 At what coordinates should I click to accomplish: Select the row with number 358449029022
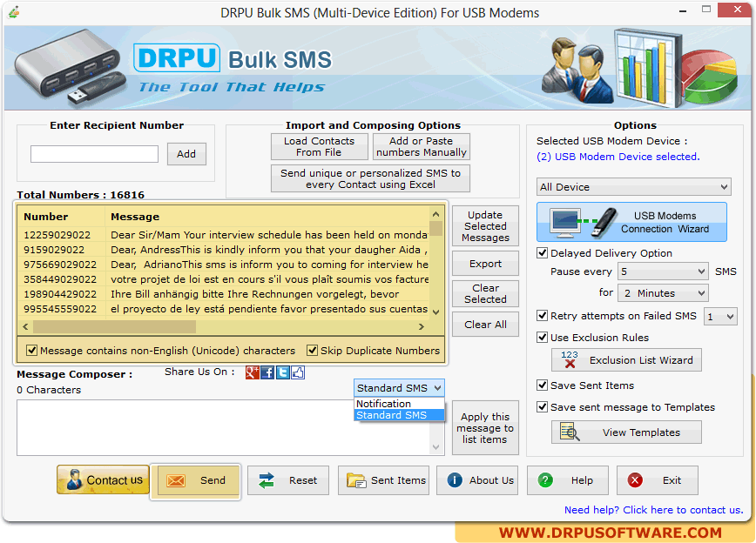[x=224, y=279]
